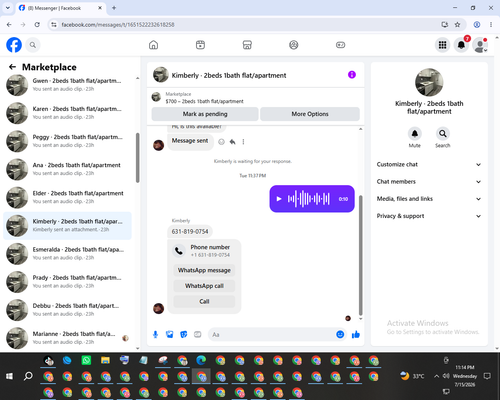
Task: Open Debbu conversation in the list
Action: [67, 310]
